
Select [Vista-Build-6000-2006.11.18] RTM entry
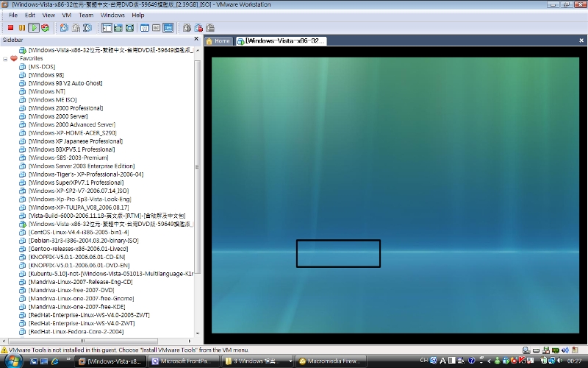[107, 216]
